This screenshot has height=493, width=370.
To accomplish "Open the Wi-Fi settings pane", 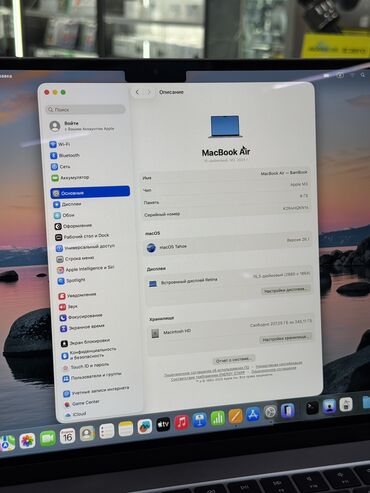I will [60, 144].
